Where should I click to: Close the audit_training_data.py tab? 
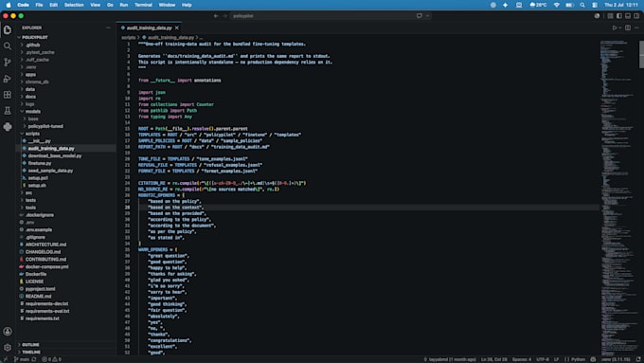tap(176, 27)
